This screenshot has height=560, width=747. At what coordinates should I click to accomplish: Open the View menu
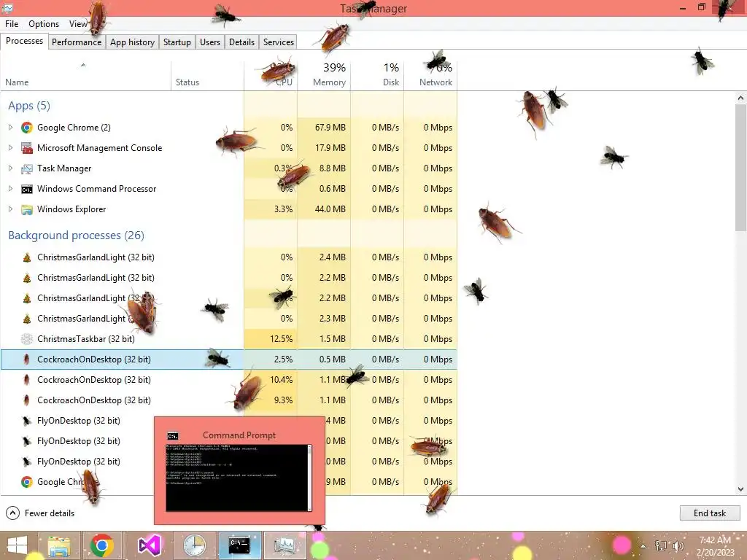[77, 24]
